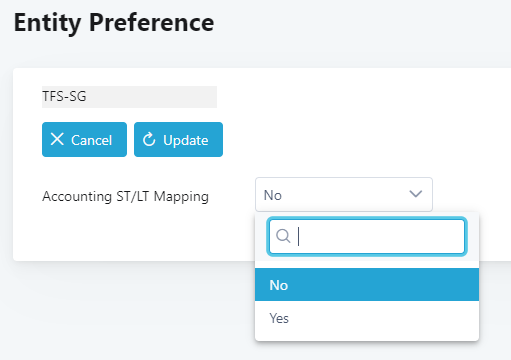Collapse the Accounting ST/LT Mapping combo box
The image size is (511, 360).
[344, 195]
